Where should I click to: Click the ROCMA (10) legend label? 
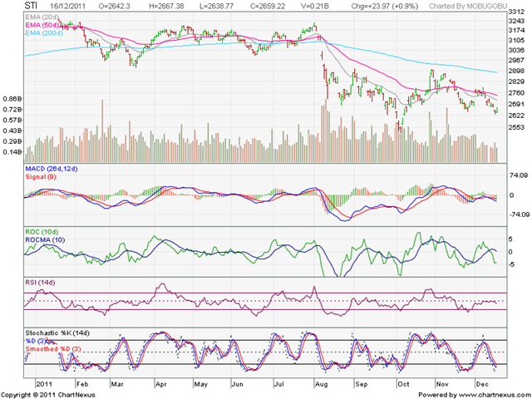[45, 240]
